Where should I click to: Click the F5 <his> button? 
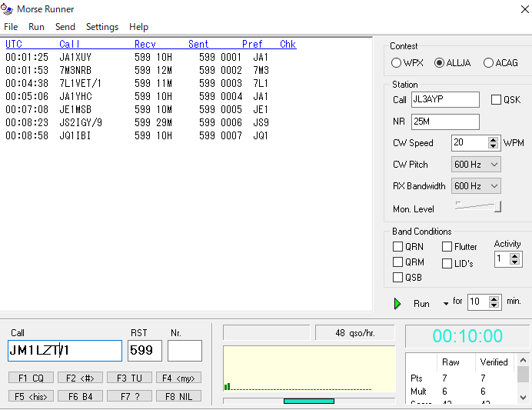(x=31, y=396)
